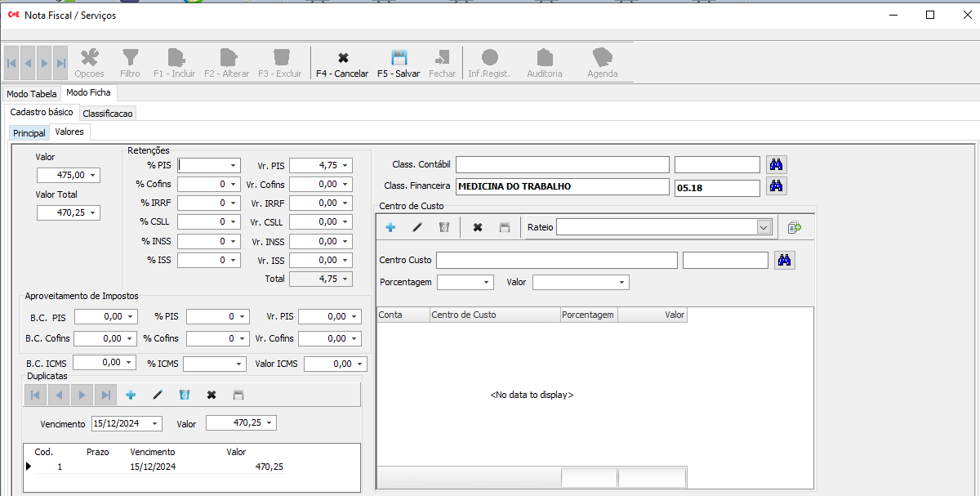This screenshot has height=496, width=980.
Task: Click the pencil edit icon in Duplicatas
Action: (x=158, y=395)
